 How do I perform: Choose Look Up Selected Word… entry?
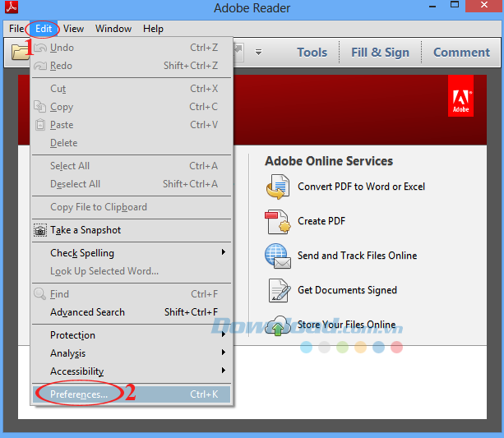click(x=132, y=271)
